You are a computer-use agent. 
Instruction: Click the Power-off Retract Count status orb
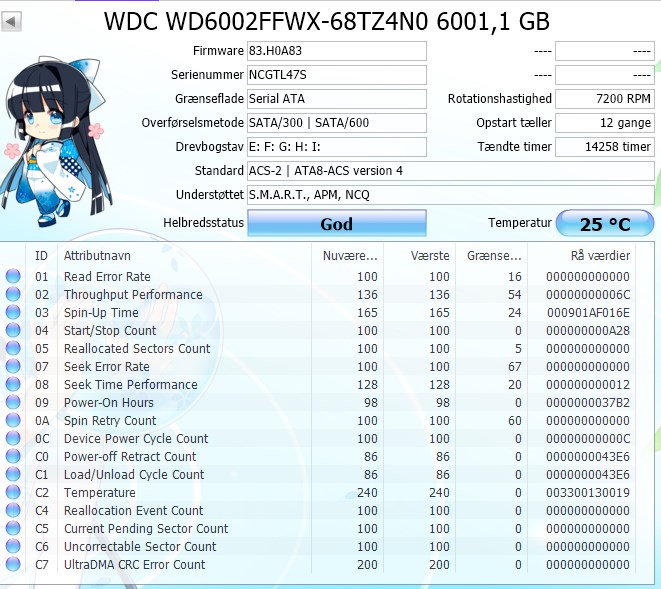[13, 456]
